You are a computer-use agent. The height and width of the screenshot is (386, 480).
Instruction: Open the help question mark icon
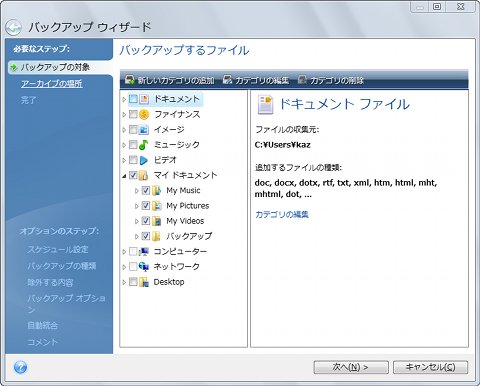(x=20, y=368)
